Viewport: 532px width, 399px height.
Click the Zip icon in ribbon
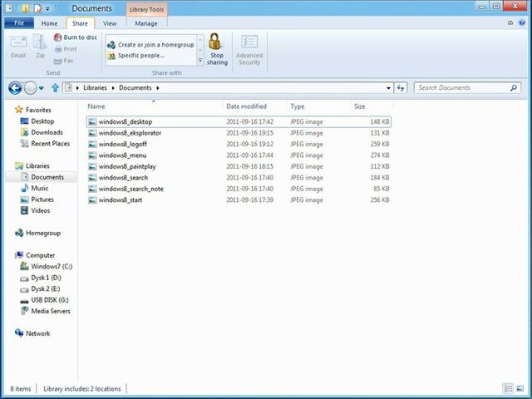40,42
